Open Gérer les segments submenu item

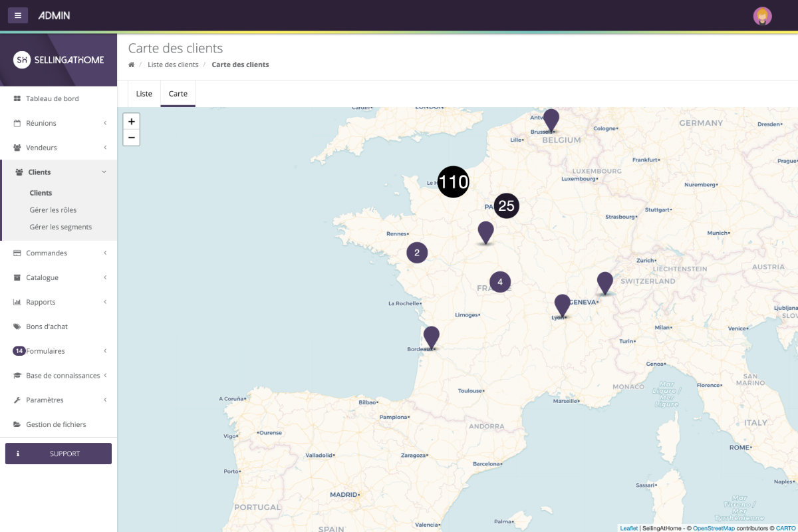[x=61, y=227]
